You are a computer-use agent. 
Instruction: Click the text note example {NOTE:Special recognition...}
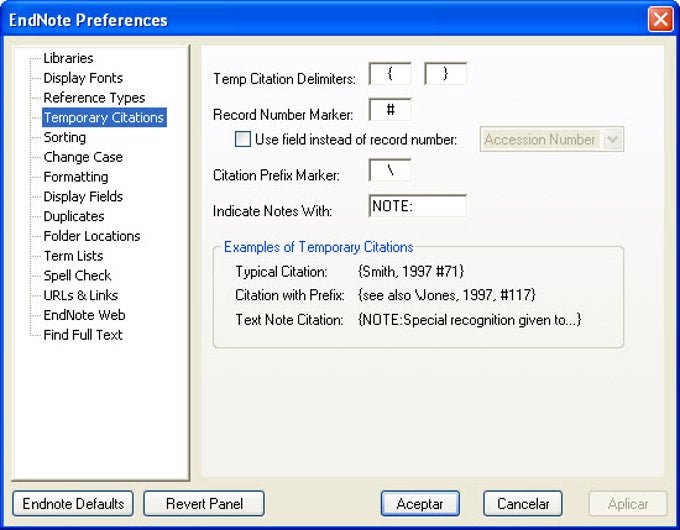tap(470, 320)
